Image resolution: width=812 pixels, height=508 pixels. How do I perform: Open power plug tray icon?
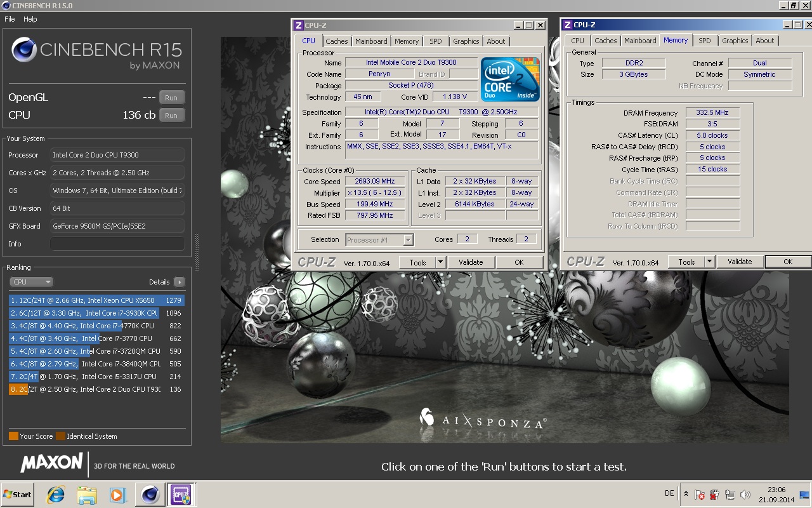tap(714, 495)
